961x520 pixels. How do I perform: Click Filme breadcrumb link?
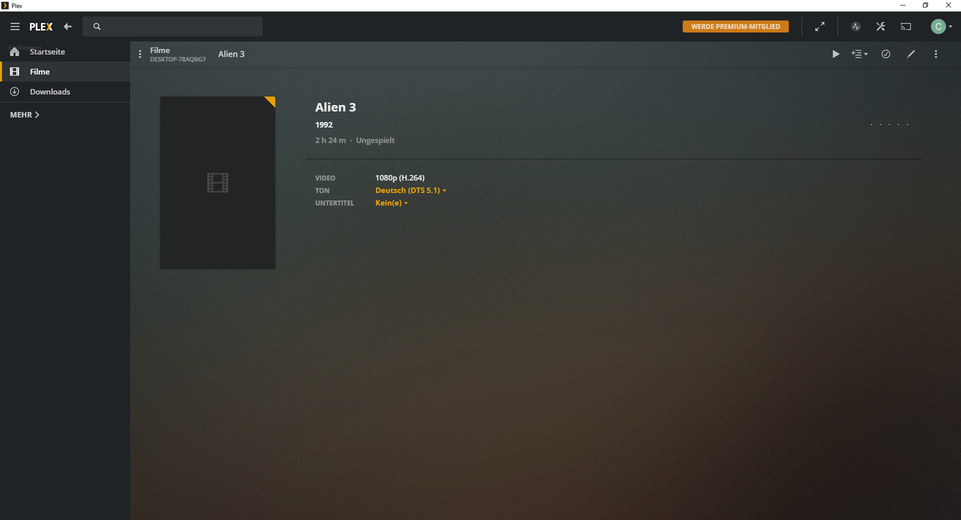click(x=160, y=50)
